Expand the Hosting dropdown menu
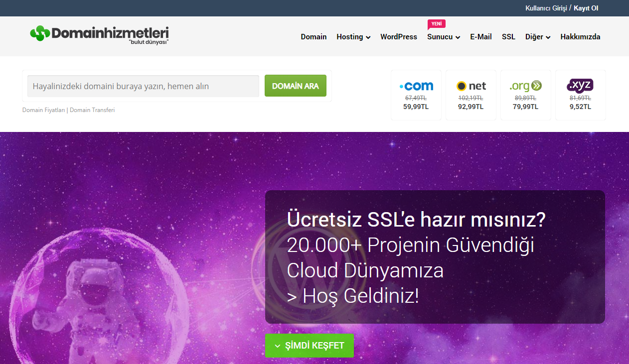This screenshot has height=364, width=629. (353, 37)
